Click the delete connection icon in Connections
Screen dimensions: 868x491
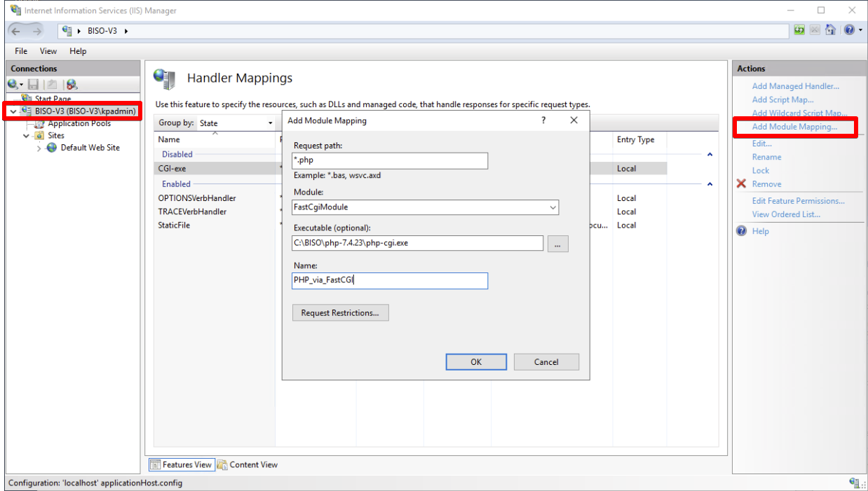pos(71,84)
